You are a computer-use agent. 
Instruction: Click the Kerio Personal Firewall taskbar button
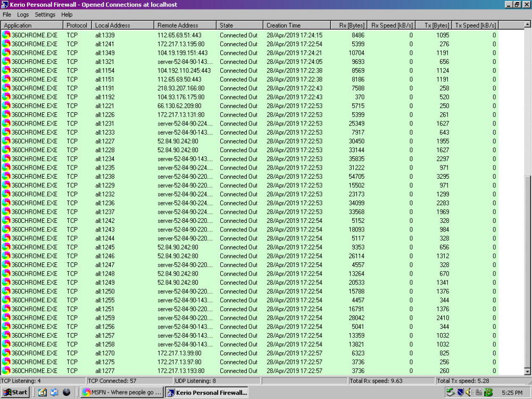[x=207, y=392]
